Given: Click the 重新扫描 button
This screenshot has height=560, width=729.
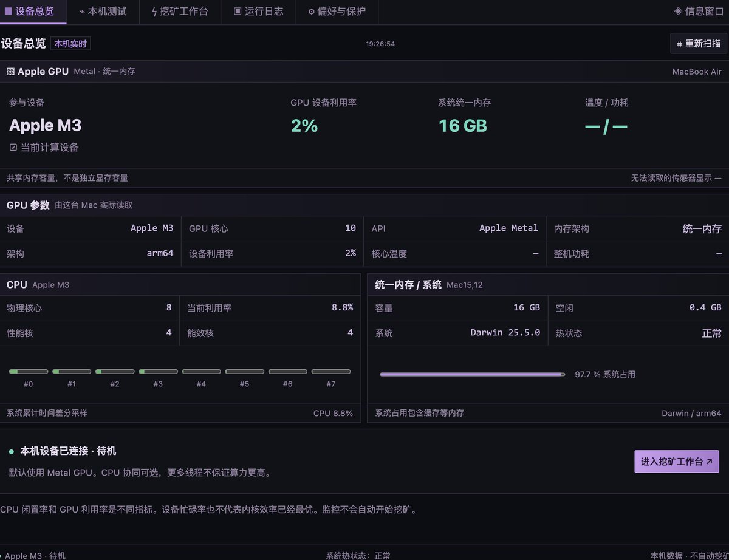Looking at the screenshot, I should [699, 44].
